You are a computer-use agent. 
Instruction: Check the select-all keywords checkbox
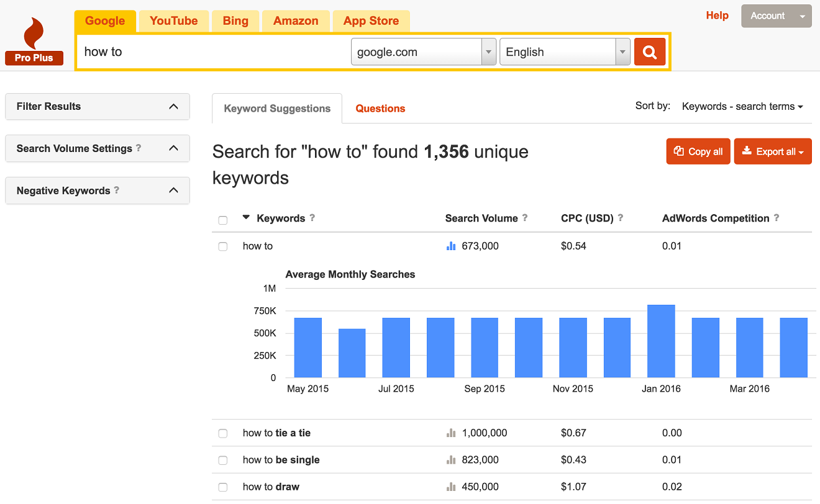[x=222, y=220]
